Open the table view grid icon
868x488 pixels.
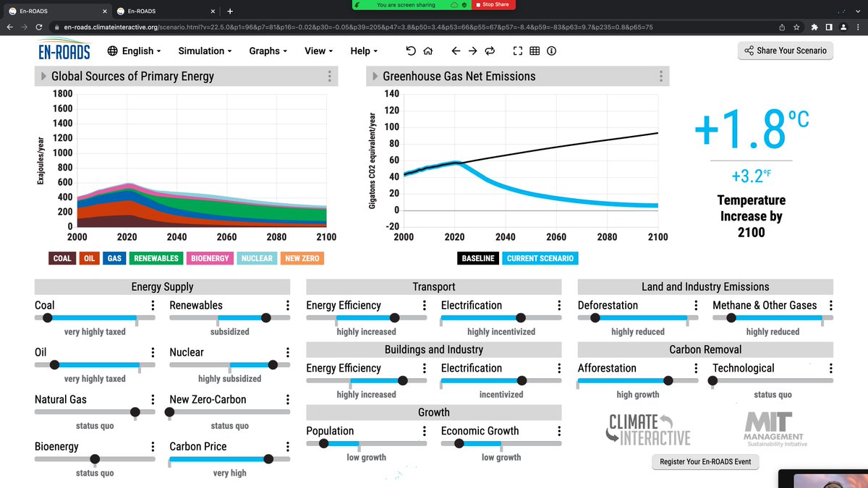point(535,51)
